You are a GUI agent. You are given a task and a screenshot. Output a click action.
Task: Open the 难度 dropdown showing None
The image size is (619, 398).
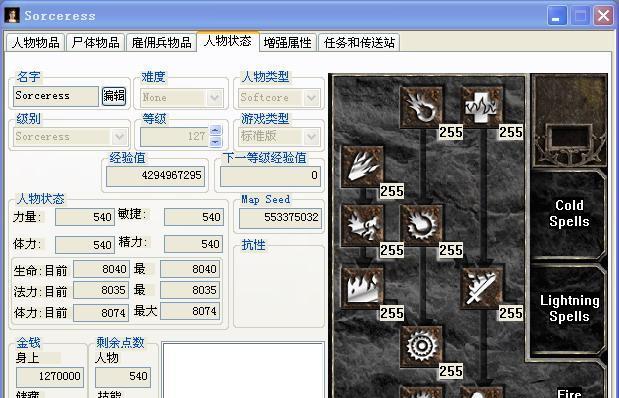(182, 97)
